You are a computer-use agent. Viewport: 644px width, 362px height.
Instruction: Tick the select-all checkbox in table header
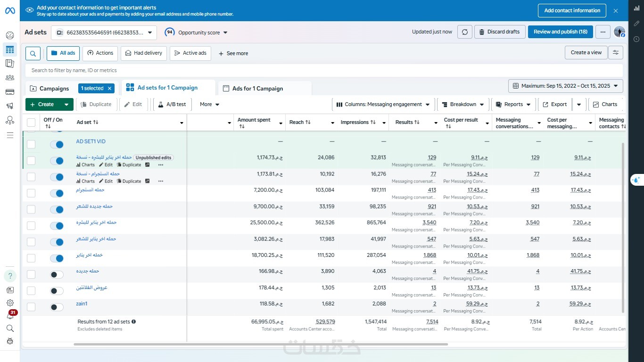(x=31, y=123)
